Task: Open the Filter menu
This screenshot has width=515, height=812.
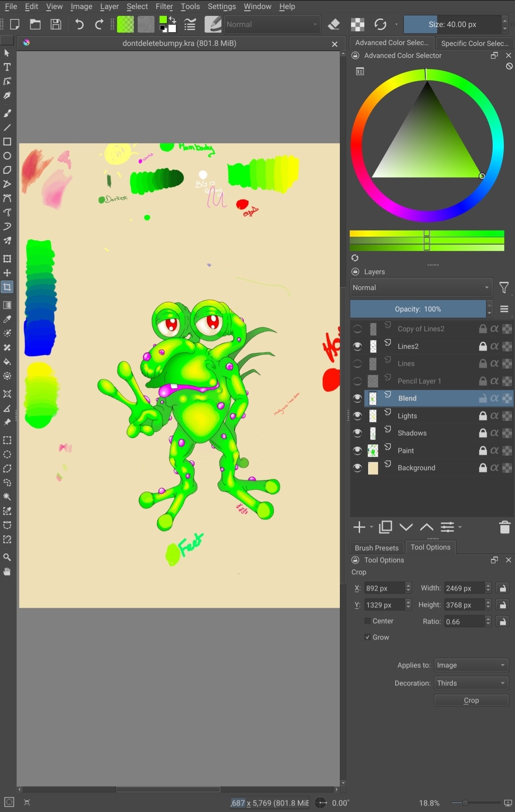Action: point(164,6)
